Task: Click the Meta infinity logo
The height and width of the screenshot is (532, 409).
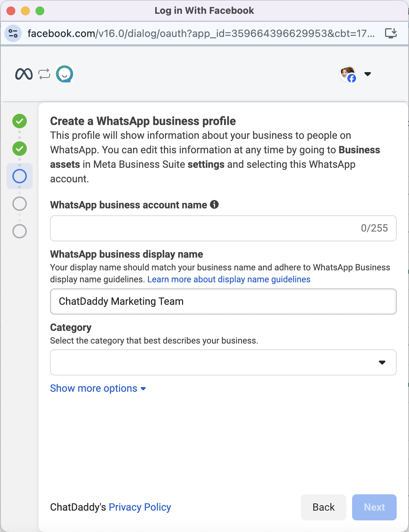Action: click(24, 74)
